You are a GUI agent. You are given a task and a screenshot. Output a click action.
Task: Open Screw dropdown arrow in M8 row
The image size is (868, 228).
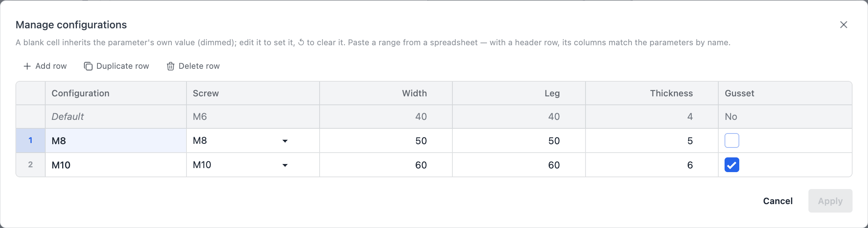click(285, 141)
